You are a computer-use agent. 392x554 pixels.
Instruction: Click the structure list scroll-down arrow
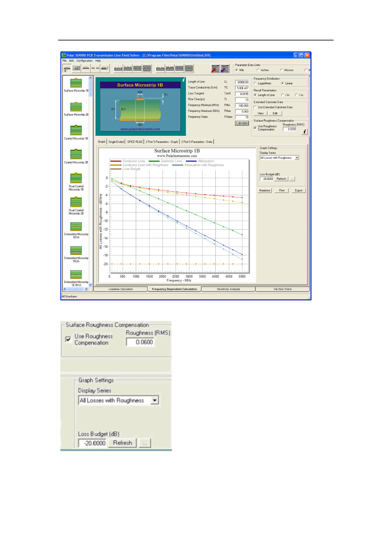(90, 285)
